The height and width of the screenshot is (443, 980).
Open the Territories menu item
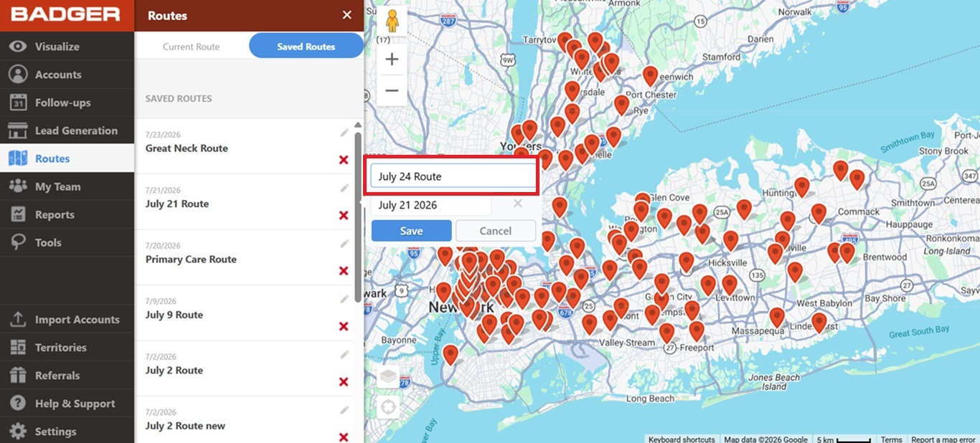(67, 348)
